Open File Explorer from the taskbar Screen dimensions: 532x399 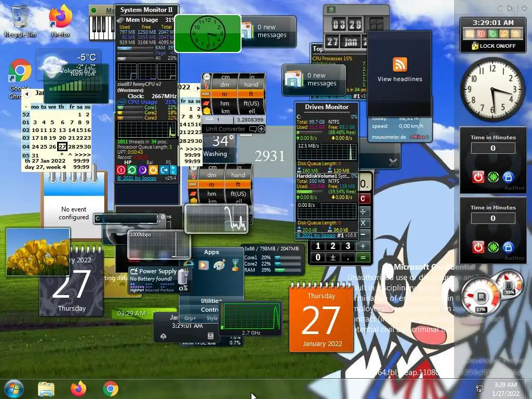coord(46,389)
